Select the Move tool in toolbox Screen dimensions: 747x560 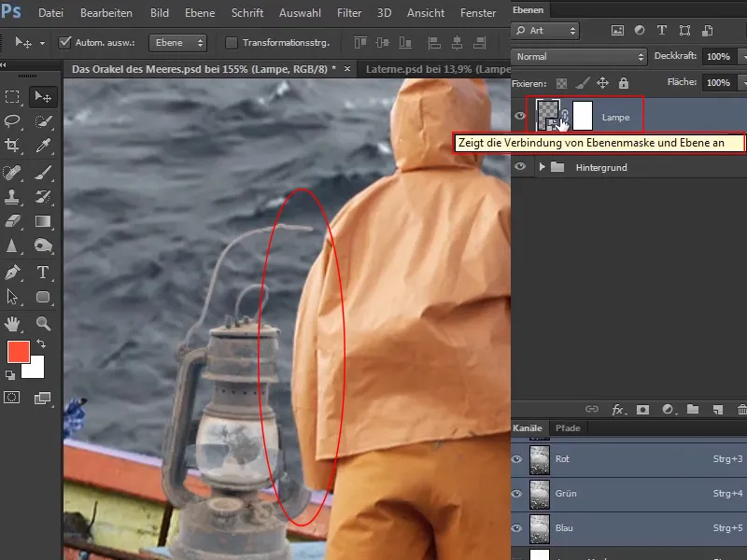pyautogui.click(x=43, y=97)
